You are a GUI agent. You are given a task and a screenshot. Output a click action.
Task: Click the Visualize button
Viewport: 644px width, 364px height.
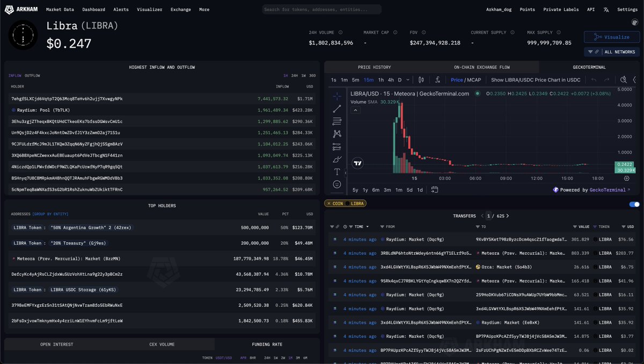click(x=611, y=37)
